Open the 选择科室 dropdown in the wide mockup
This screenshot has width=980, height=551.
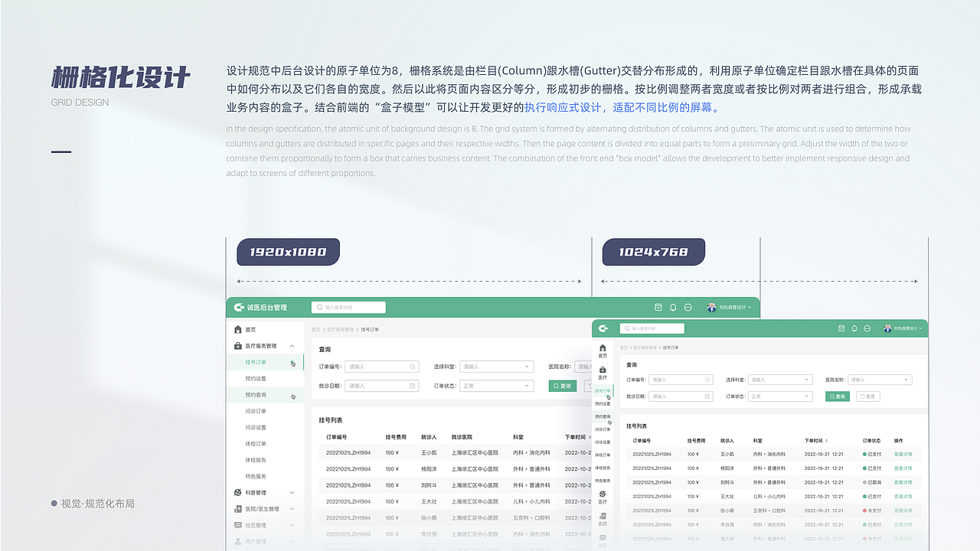(x=496, y=367)
